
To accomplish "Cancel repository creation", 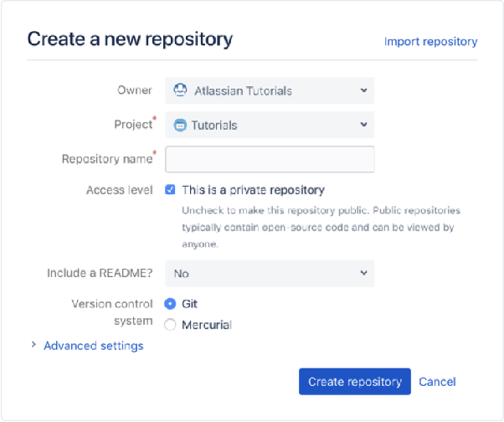I will point(437,382).
